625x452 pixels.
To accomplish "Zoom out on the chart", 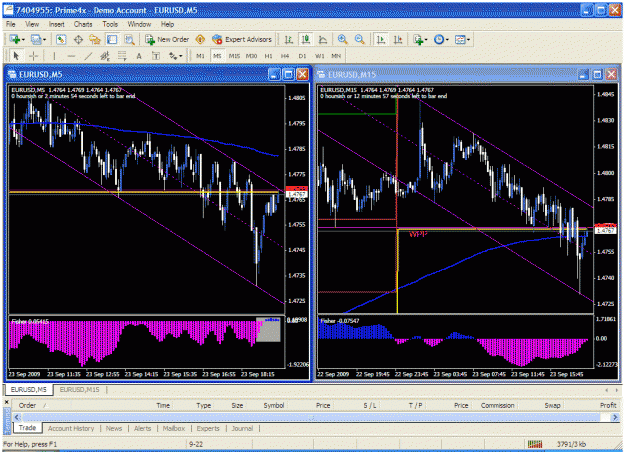I will click(360, 39).
